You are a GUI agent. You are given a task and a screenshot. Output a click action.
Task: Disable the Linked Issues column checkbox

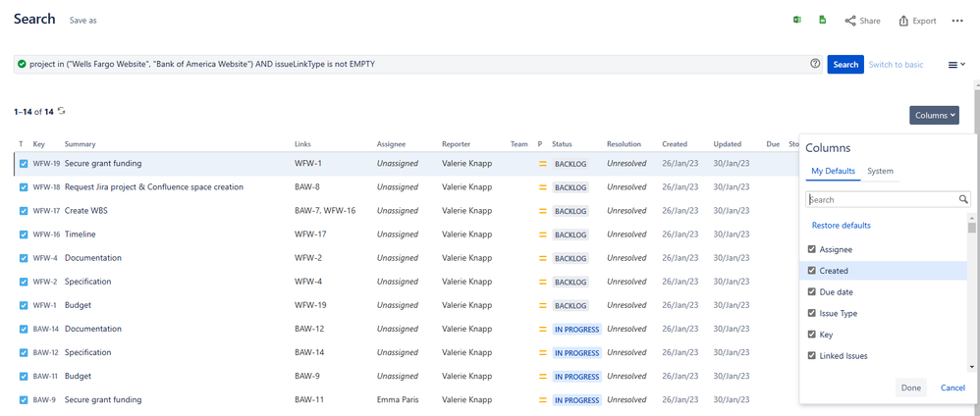(x=811, y=355)
